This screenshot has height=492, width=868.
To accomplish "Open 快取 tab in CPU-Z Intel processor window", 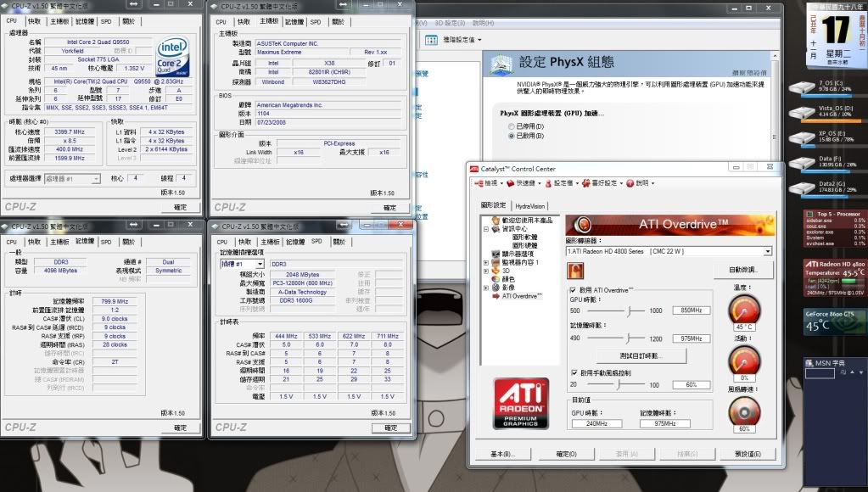I will [x=34, y=21].
